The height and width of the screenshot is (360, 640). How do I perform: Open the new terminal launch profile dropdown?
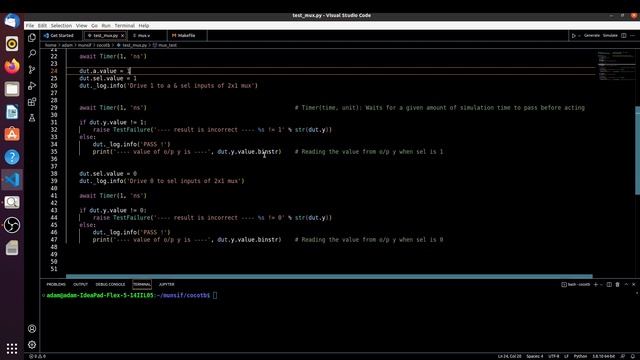(601, 284)
